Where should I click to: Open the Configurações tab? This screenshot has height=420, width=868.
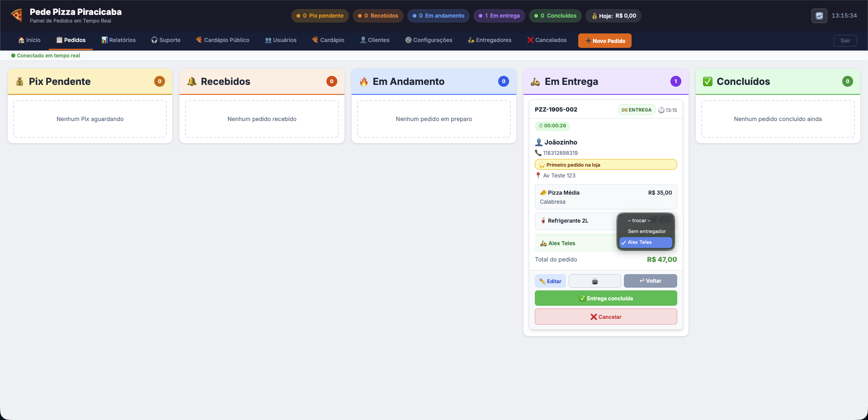point(429,40)
